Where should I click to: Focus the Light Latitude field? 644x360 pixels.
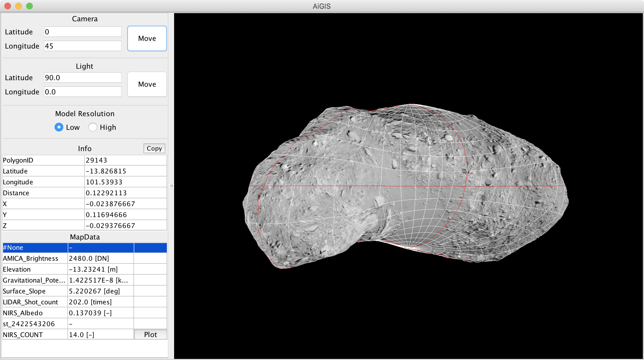pyautogui.click(x=82, y=78)
